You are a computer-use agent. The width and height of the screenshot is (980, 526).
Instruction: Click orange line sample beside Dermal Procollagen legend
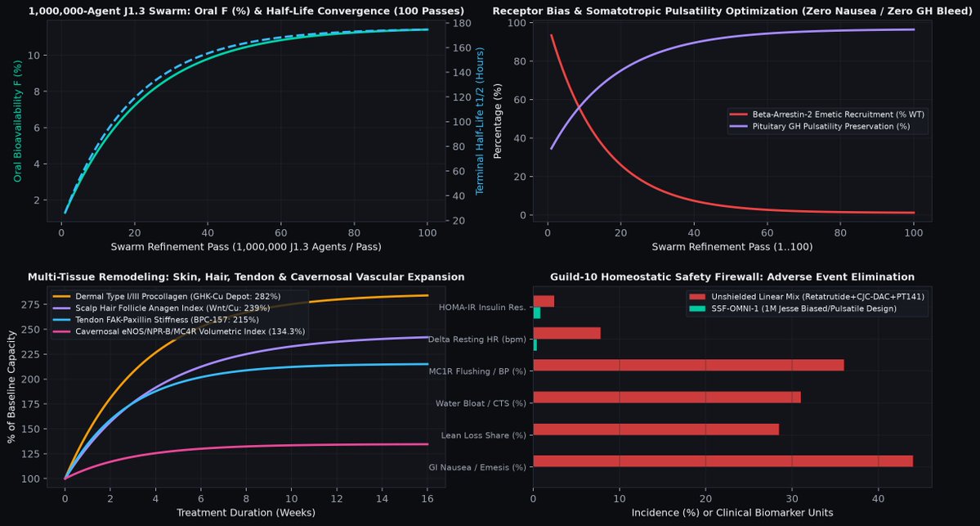click(x=62, y=296)
